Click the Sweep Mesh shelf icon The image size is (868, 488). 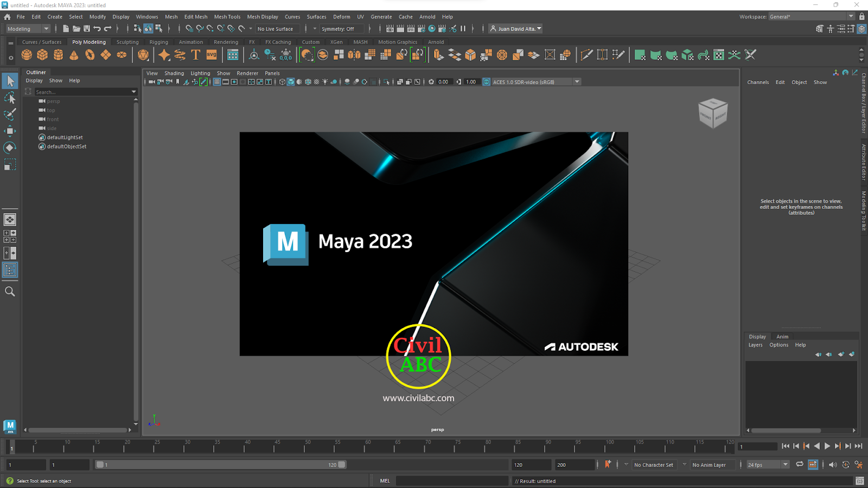pos(180,55)
